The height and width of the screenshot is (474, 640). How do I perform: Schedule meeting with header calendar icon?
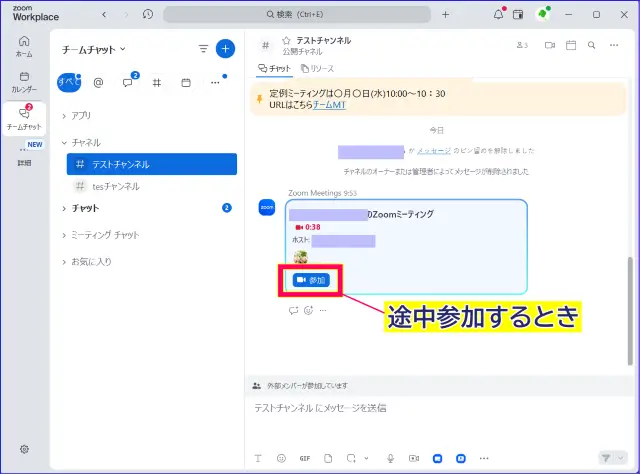(571, 45)
